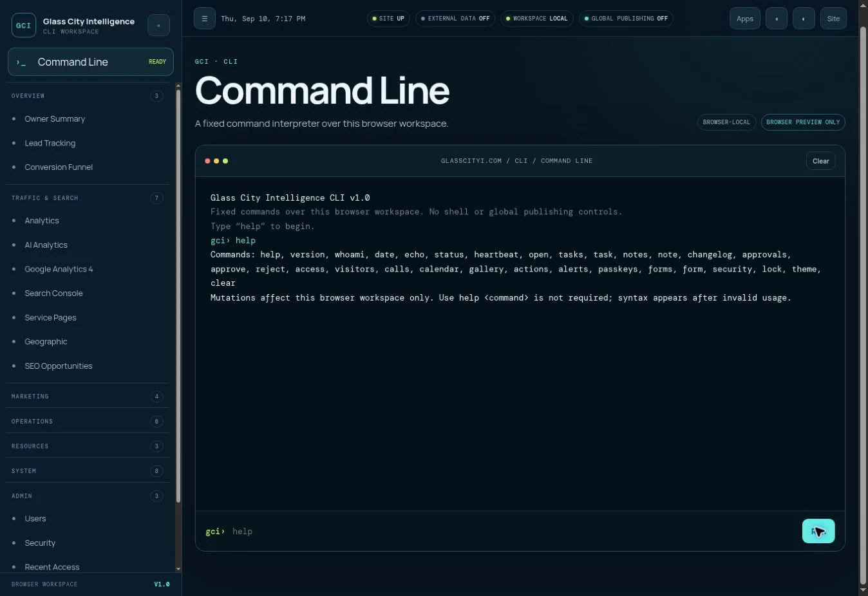The width and height of the screenshot is (868, 596).
Task: Open the Site button in the top bar
Action: pyautogui.click(x=833, y=19)
